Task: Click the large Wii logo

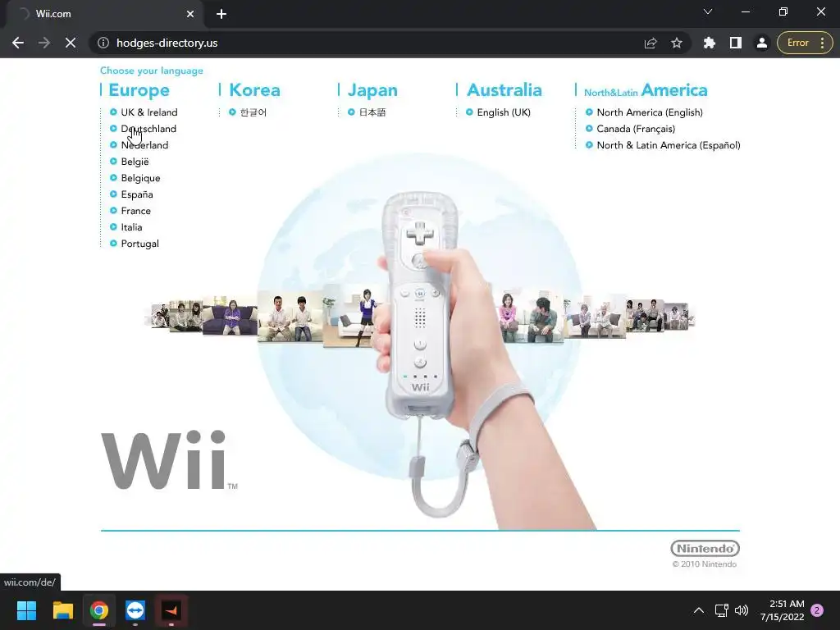Action: click(169, 460)
